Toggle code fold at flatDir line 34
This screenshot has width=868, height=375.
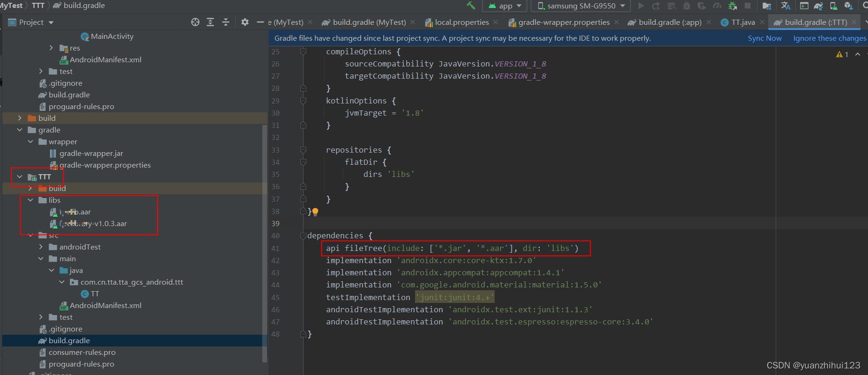click(303, 162)
